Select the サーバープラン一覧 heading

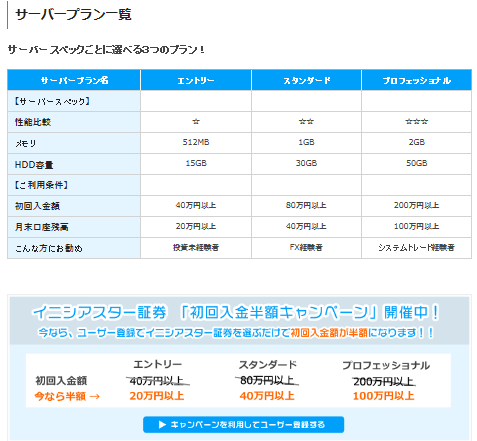(x=73, y=15)
